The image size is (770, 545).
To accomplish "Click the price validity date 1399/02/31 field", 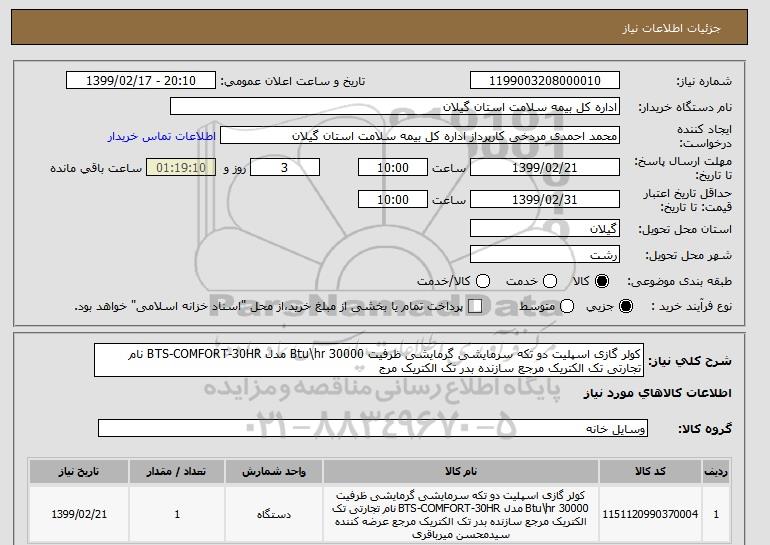I will click(545, 199).
